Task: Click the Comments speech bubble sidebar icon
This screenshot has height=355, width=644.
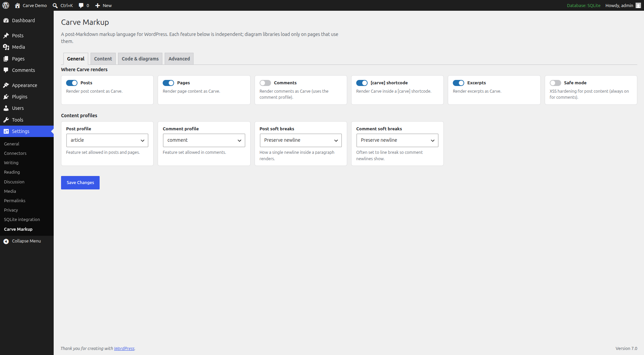Action: (6, 70)
